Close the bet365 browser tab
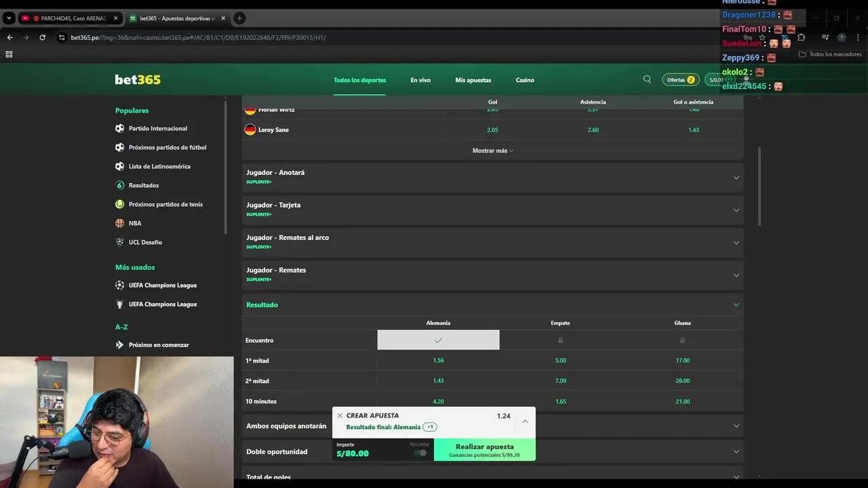Image resolution: width=868 pixels, height=488 pixels. [223, 18]
